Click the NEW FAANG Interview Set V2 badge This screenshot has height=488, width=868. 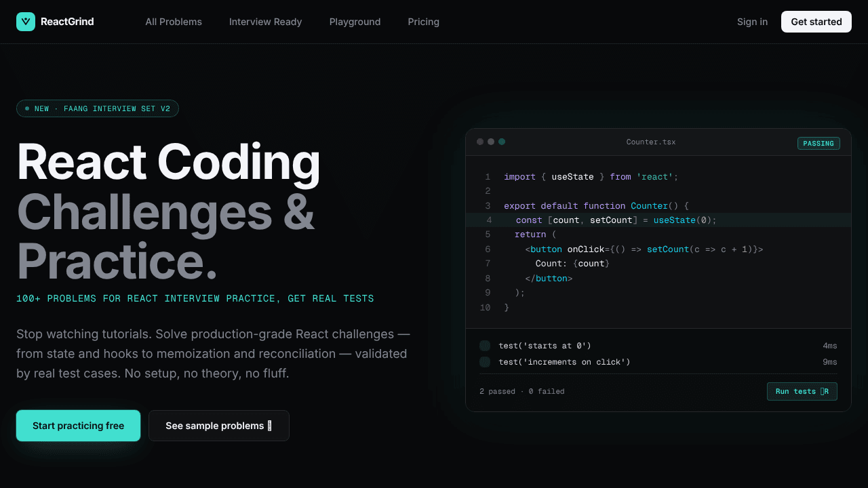[98, 108]
